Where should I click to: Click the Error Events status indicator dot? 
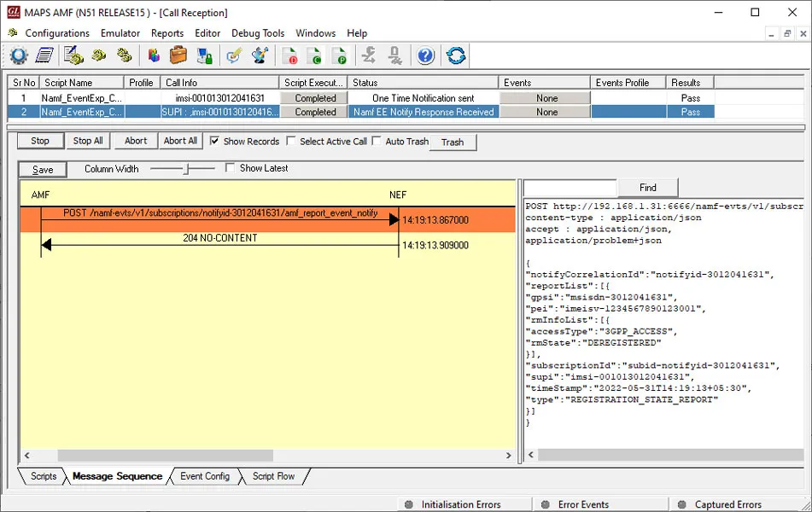[545, 504]
